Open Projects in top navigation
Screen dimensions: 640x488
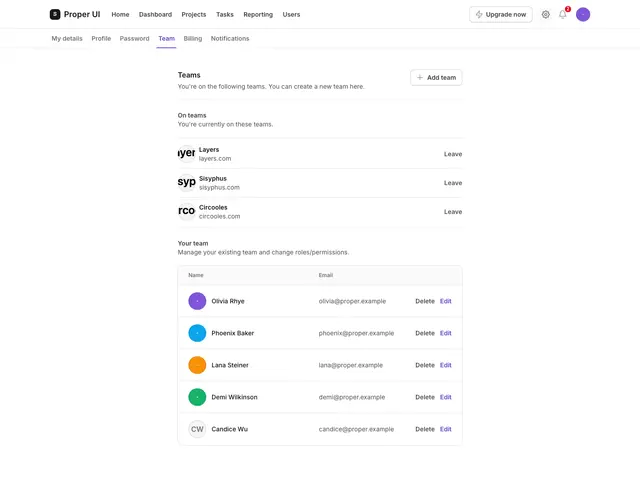pyautogui.click(x=194, y=14)
